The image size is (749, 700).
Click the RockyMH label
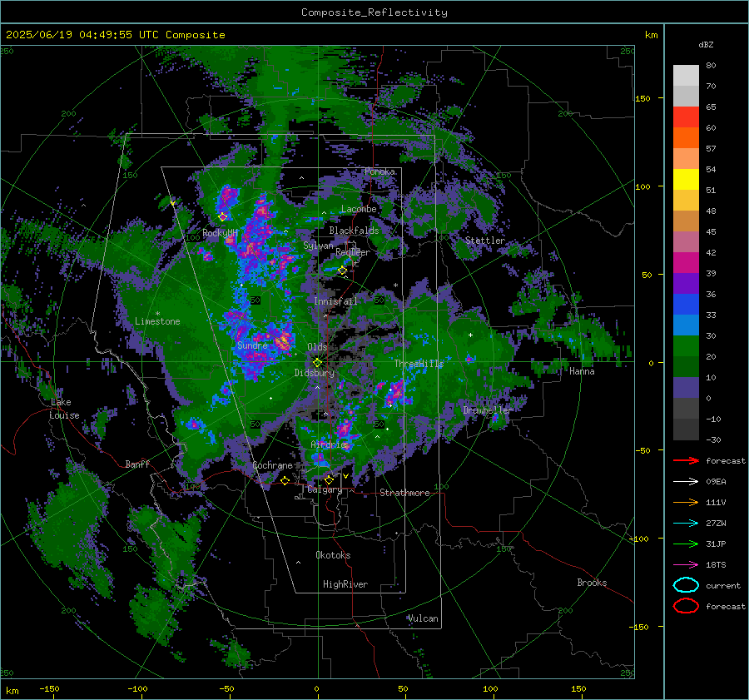(220, 233)
